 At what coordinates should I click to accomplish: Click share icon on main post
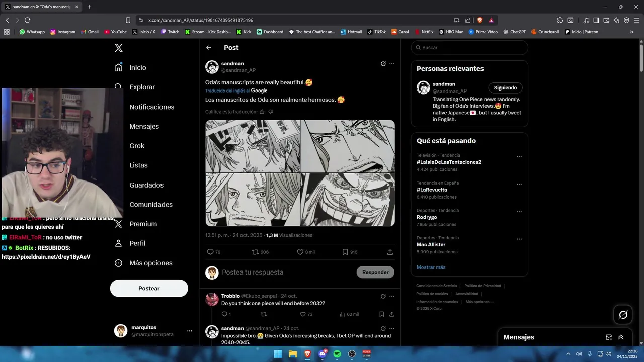(x=390, y=252)
